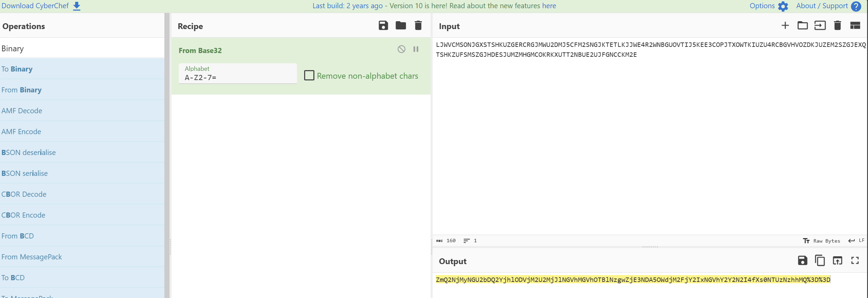Maximise the output pane
The image size is (868, 298).
coord(855,261)
